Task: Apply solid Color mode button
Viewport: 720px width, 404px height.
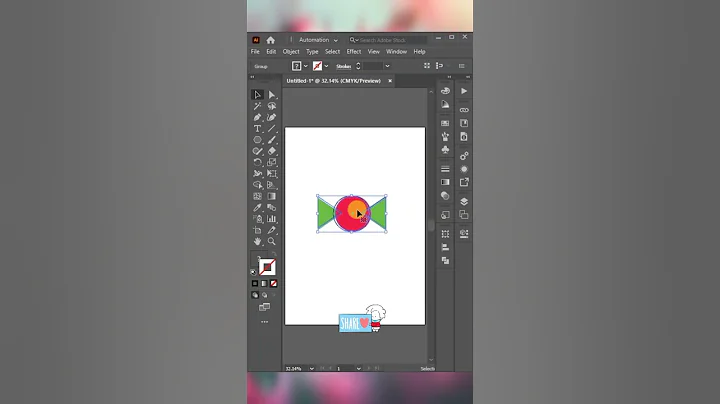Action: 255,284
